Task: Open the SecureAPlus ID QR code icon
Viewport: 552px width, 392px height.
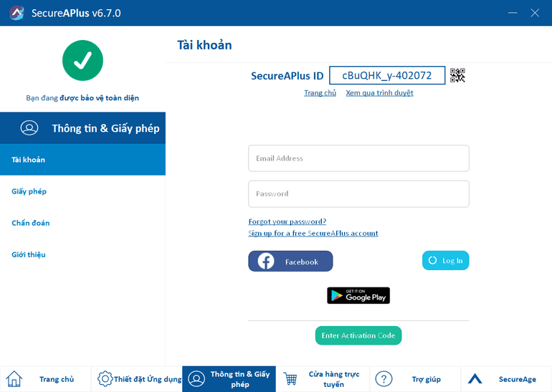Action: point(457,75)
